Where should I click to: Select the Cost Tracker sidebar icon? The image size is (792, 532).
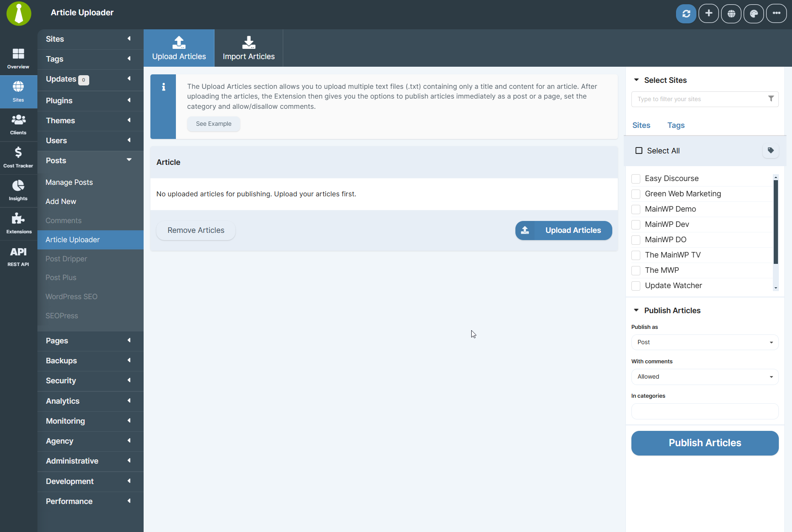18,156
